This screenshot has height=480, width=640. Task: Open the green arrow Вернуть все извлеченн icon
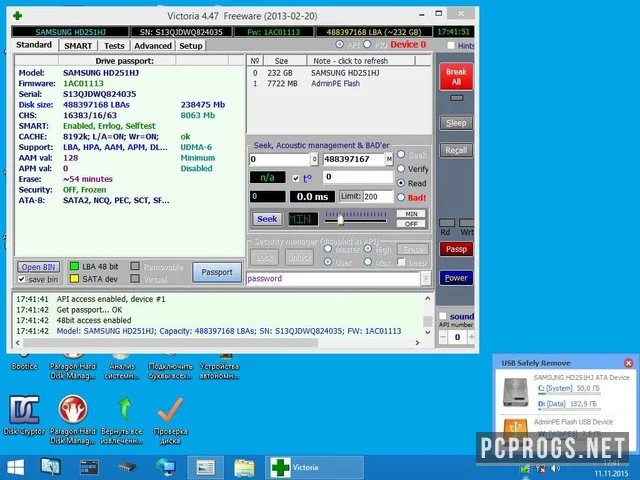tap(122, 420)
